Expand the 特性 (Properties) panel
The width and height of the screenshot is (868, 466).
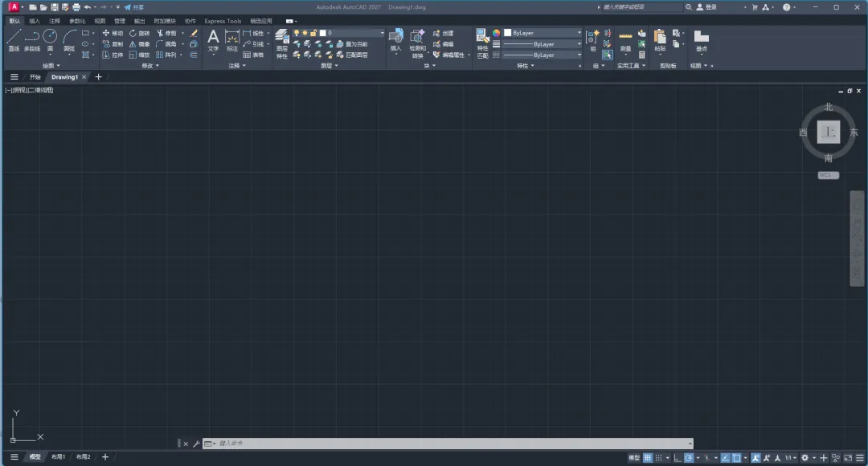pyautogui.click(x=526, y=65)
